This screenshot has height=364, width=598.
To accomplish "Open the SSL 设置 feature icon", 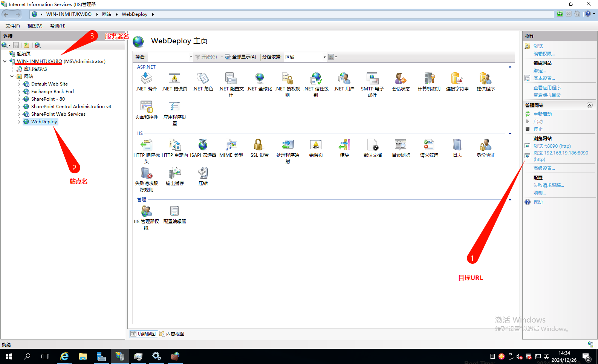I will pyautogui.click(x=259, y=148).
